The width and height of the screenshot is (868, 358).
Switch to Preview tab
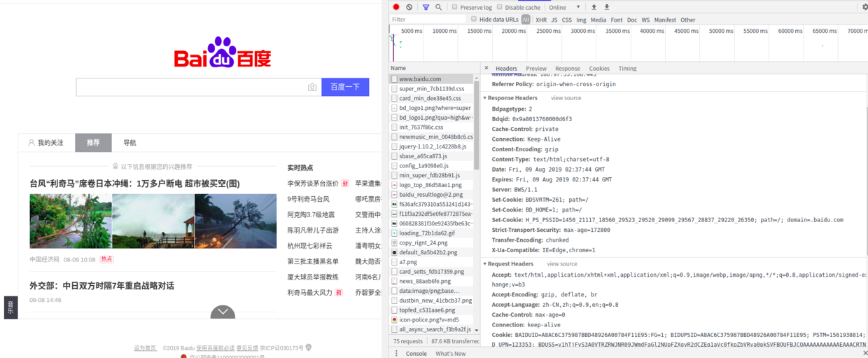(536, 69)
